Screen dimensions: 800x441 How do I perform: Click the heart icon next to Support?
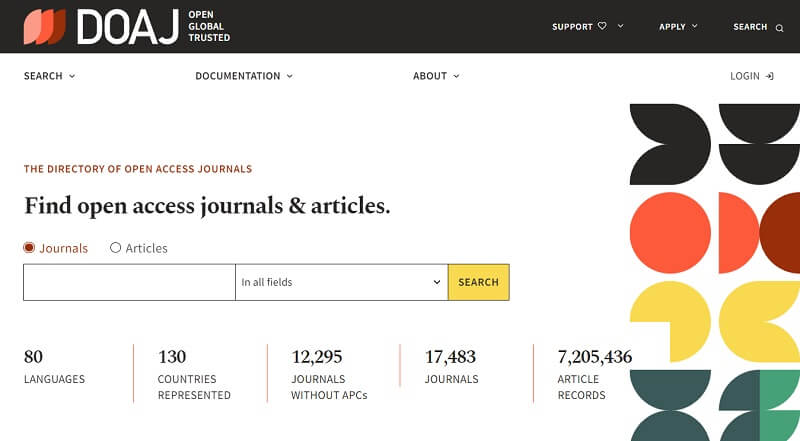(602, 26)
